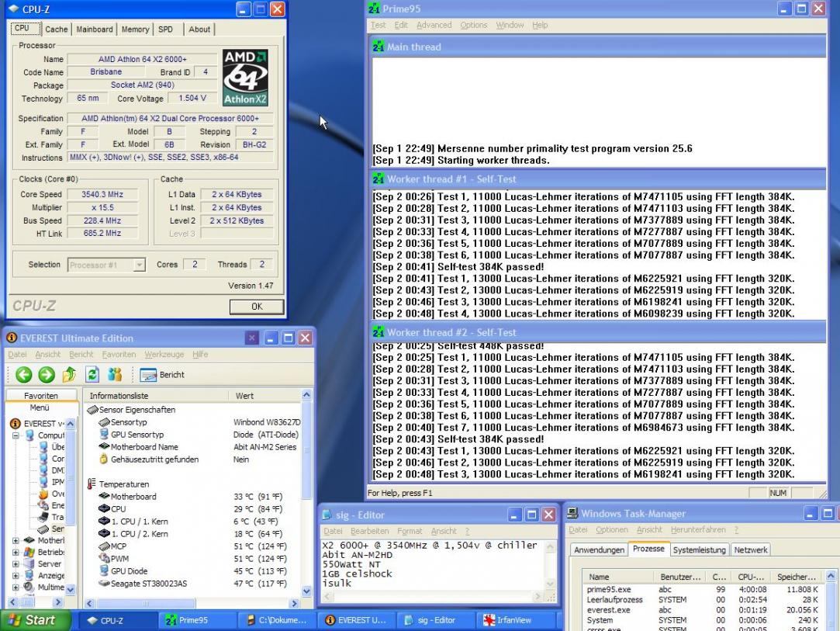Switch to the Anwendungen tab in Task-Manager
Screen dimensions: 840x631
599,550
